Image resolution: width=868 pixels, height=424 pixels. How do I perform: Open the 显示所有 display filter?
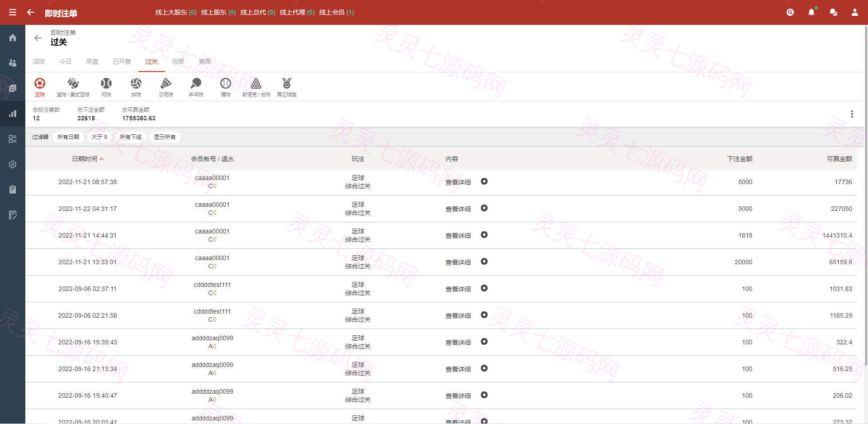click(x=165, y=137)
